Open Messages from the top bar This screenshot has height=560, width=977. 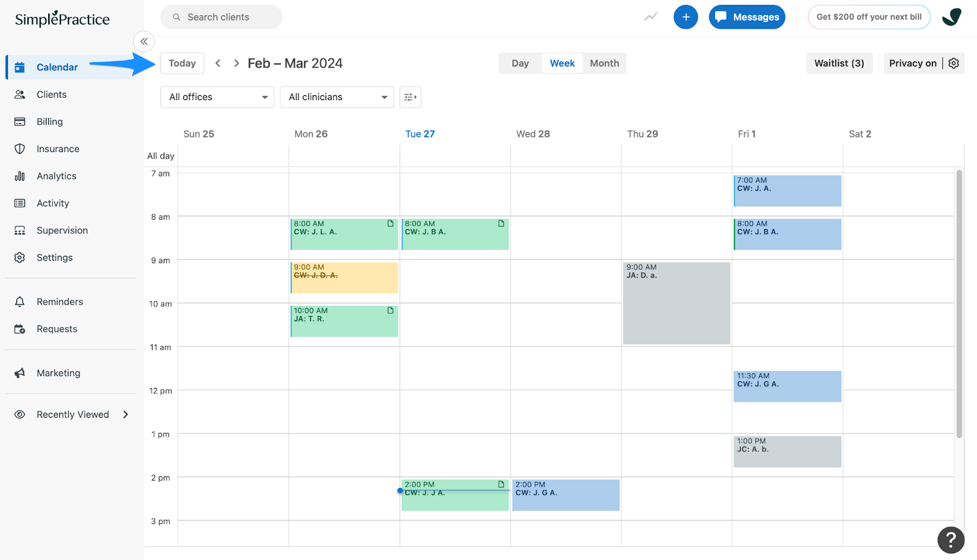746,16
